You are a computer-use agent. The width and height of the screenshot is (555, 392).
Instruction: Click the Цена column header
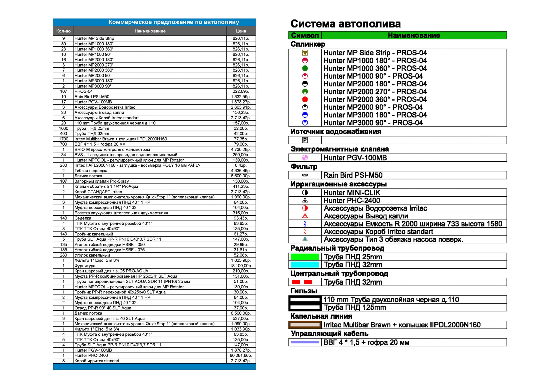tap(240, 31)
